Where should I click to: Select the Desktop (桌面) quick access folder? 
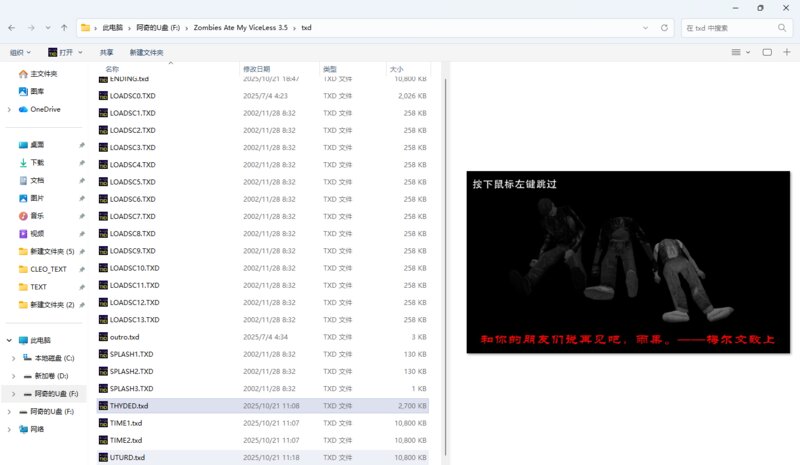click(37, 144)
